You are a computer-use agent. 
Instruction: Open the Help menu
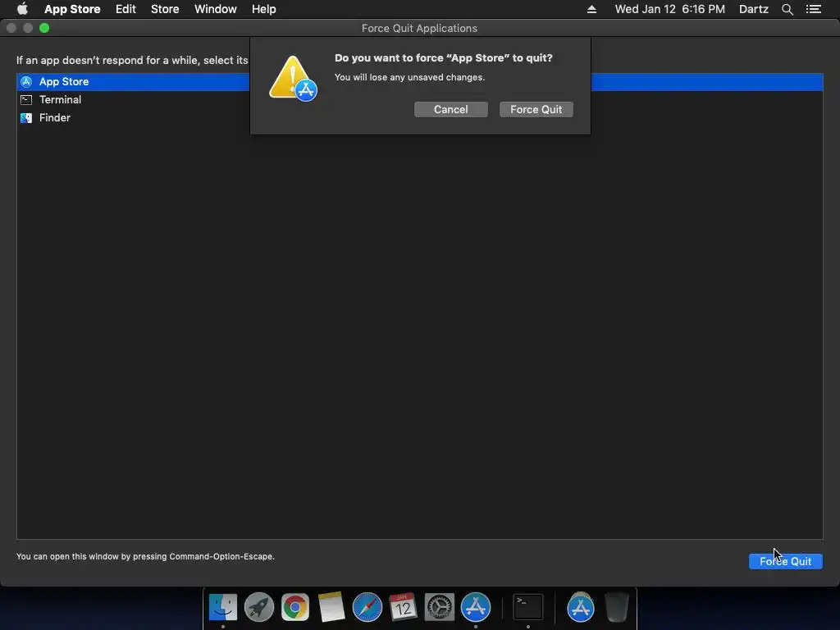point(263,9)
